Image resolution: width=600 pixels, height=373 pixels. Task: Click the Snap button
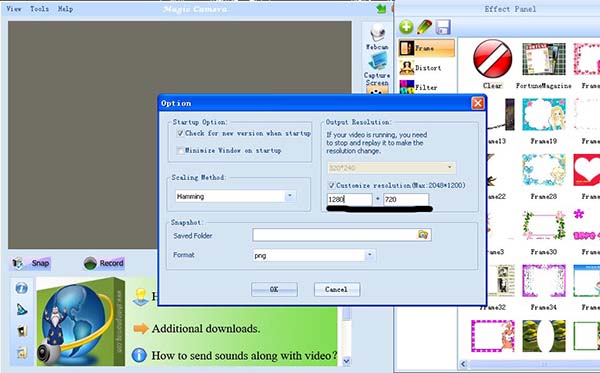click(x=31, y=263)
